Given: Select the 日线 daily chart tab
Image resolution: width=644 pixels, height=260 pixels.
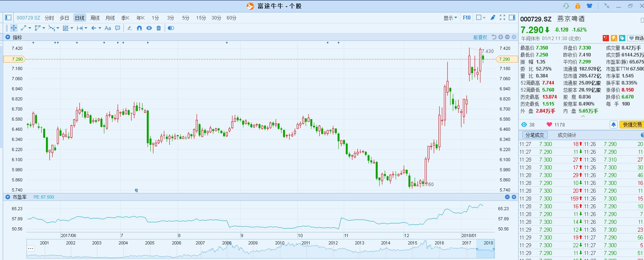Looking at the screenshot, I should tap(80, 18).
